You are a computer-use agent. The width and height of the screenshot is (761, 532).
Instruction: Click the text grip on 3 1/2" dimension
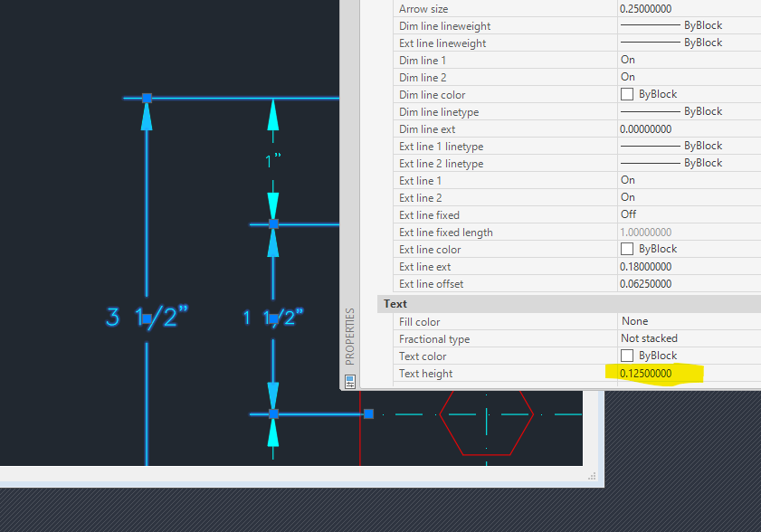pos(147,318)
